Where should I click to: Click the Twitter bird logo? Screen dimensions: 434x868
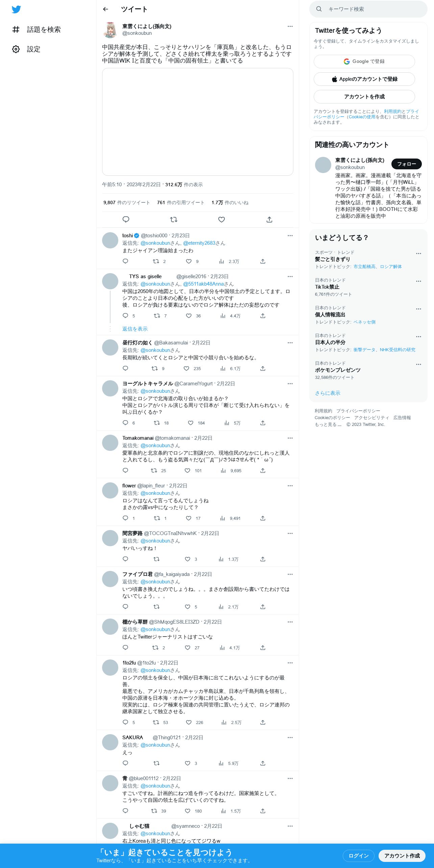click(16, 9)
